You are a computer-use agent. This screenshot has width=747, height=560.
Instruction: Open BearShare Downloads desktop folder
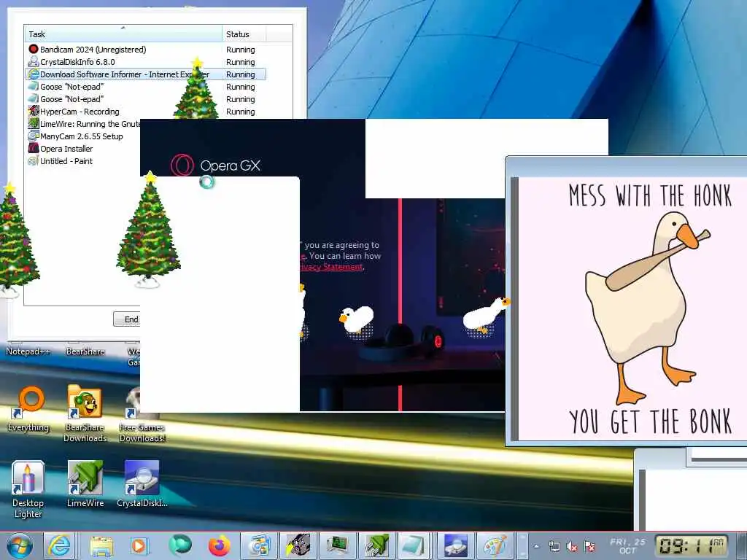point(85,413)
